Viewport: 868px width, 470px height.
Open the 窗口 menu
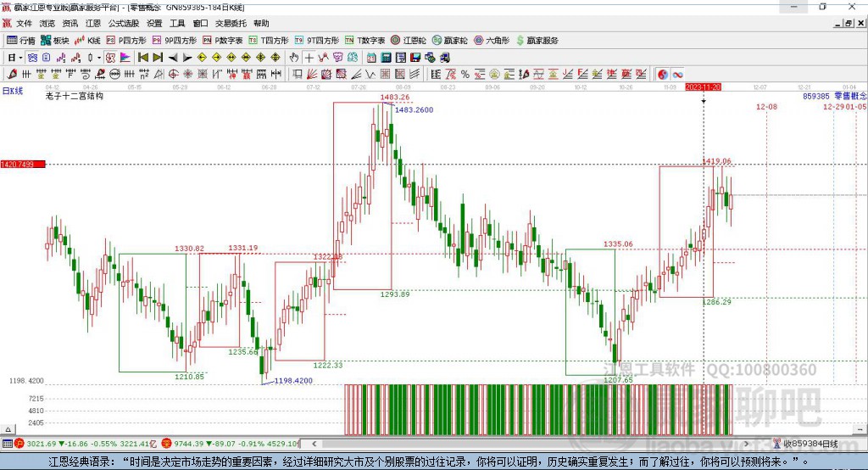click(200, 23)
